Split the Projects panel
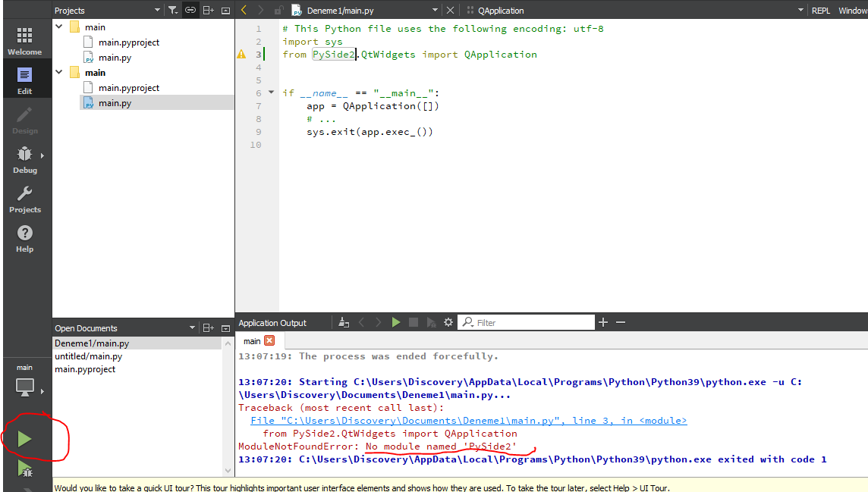Image resolution: width=868 pixels, height=492 pixels. tap(208, 10)
